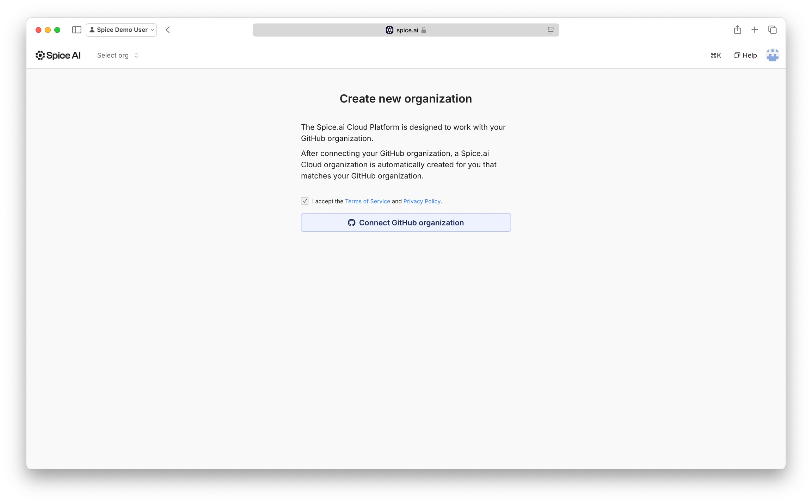Screen dimensions: 812x504
Task: Click the lock icon beside spice.ai
Action: click(424, 30)
